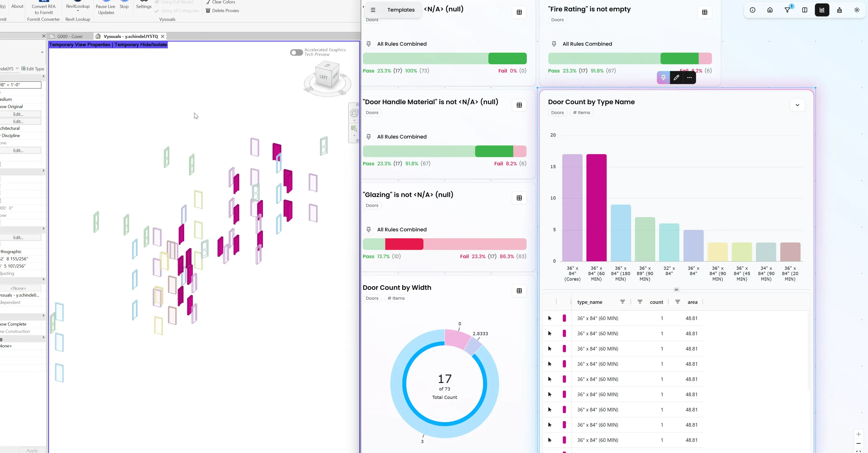Screen dimensions: 868x453
Task: Click the broom clear icon
Action: [839, 10]
